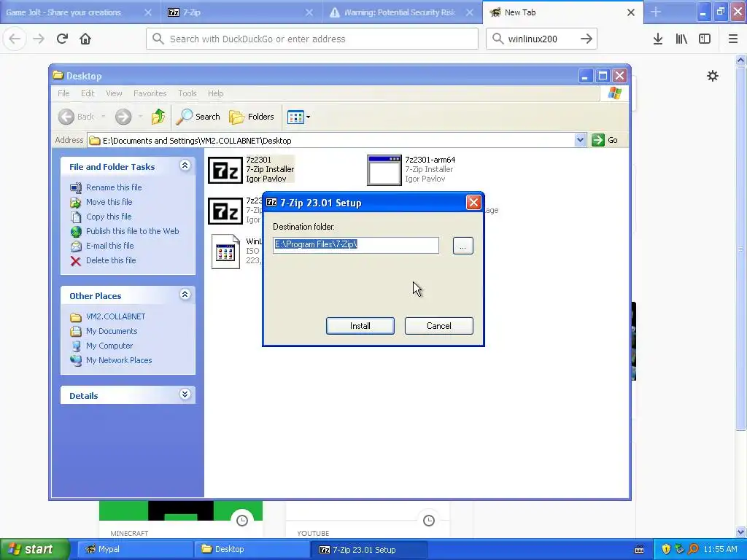Image resolution: width=747 pixels, height=560 pixels.
Task: Toggle browser sidebar icon
Action: click(705, 39)
